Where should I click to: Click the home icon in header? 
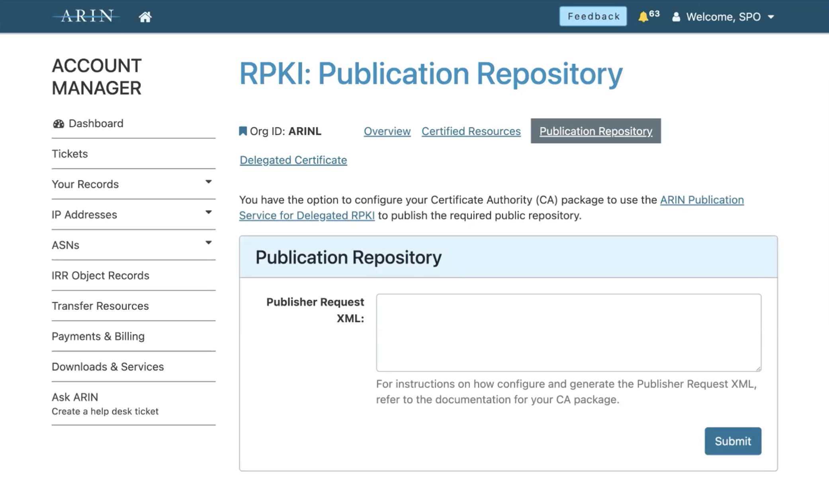coord(145,17)
